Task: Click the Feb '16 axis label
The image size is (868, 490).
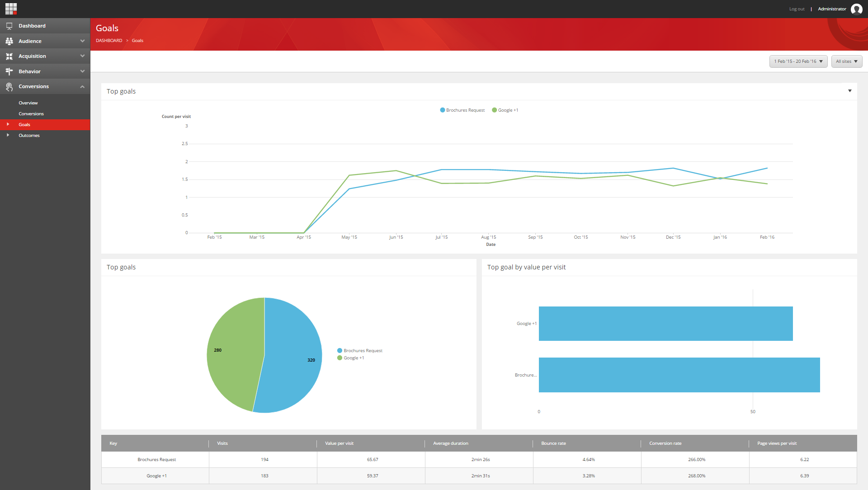Action: (x=767, y=237)
